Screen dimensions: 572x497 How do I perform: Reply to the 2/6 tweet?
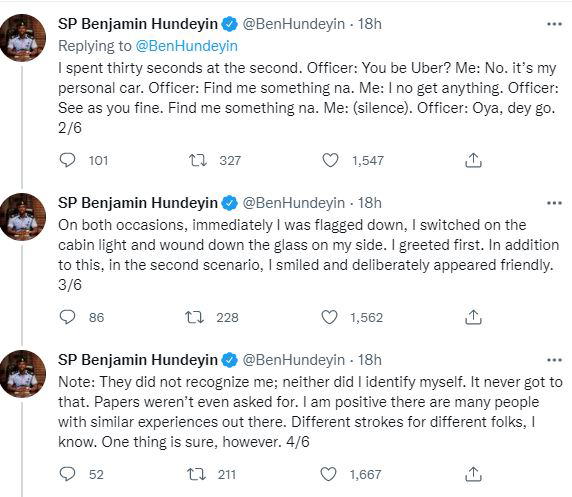click(x=67, y=160)
